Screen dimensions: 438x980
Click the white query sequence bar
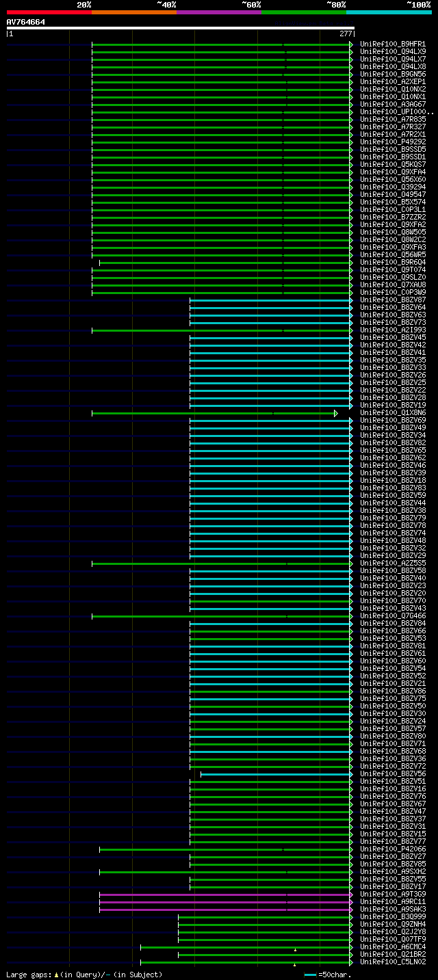(180, 28)
